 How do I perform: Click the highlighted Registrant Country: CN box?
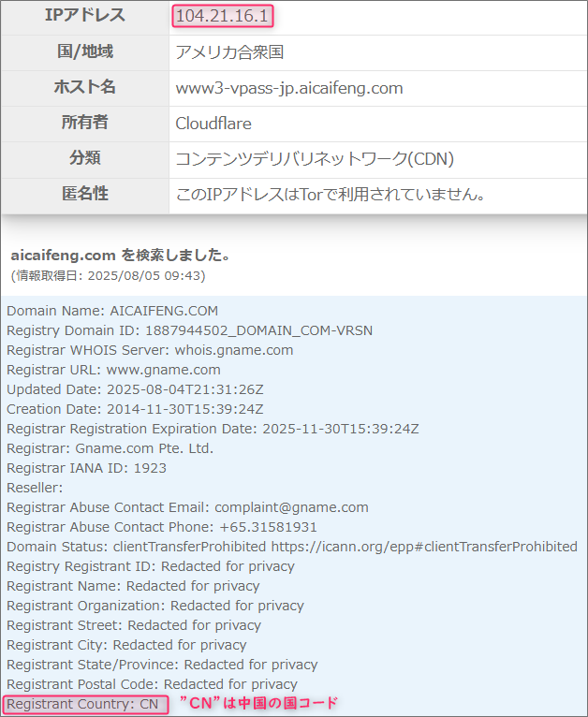pos(85,704)
